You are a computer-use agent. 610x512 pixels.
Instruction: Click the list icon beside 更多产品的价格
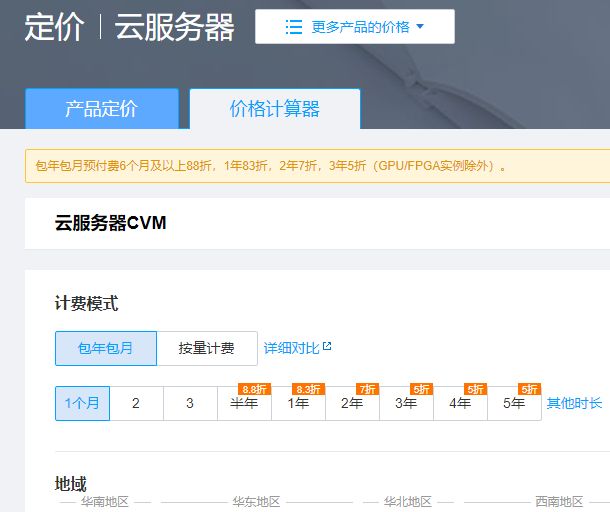click(x=294, y=27)
